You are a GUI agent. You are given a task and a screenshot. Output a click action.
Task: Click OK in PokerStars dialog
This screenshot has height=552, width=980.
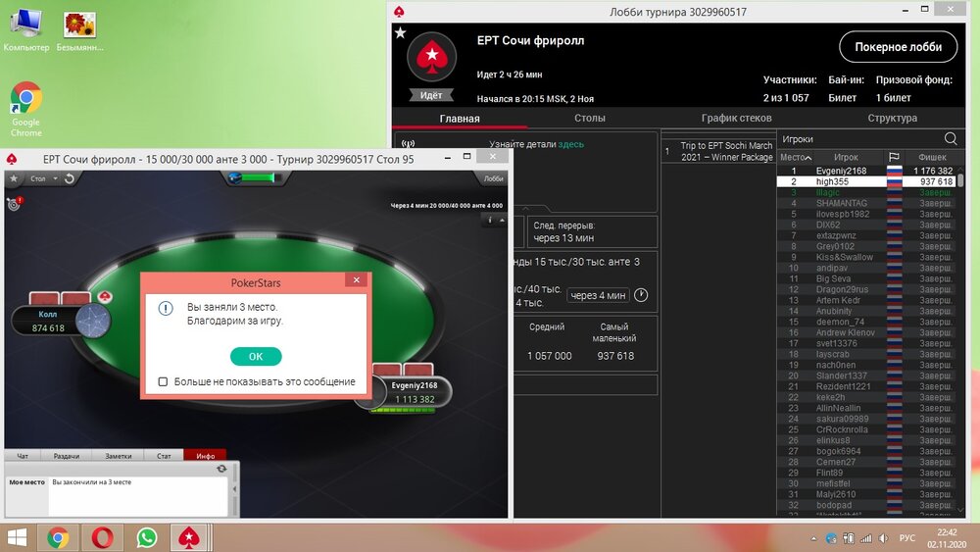(x=256, y=356)
